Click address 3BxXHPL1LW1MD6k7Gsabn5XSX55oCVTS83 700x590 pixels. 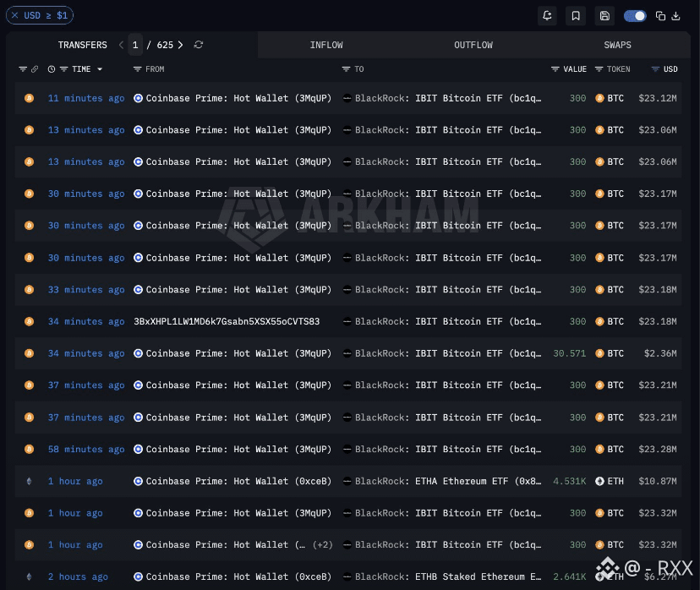click(227, 321)
